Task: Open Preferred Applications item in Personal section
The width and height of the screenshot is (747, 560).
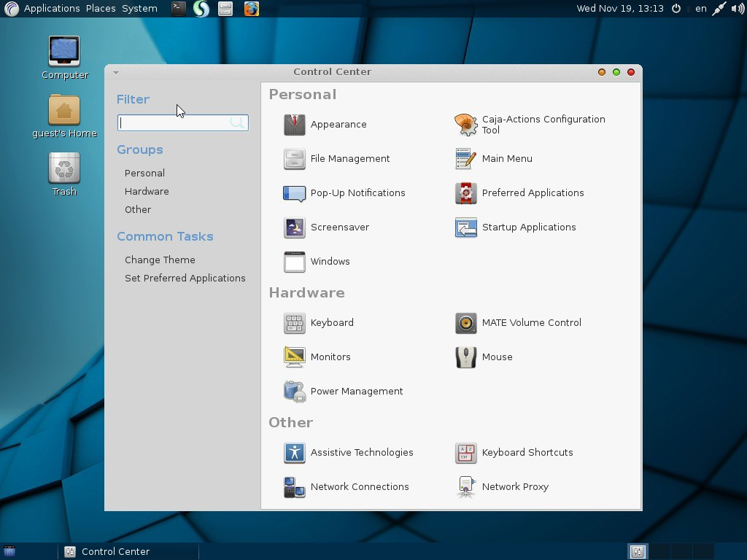Action: tap(519, 192)
